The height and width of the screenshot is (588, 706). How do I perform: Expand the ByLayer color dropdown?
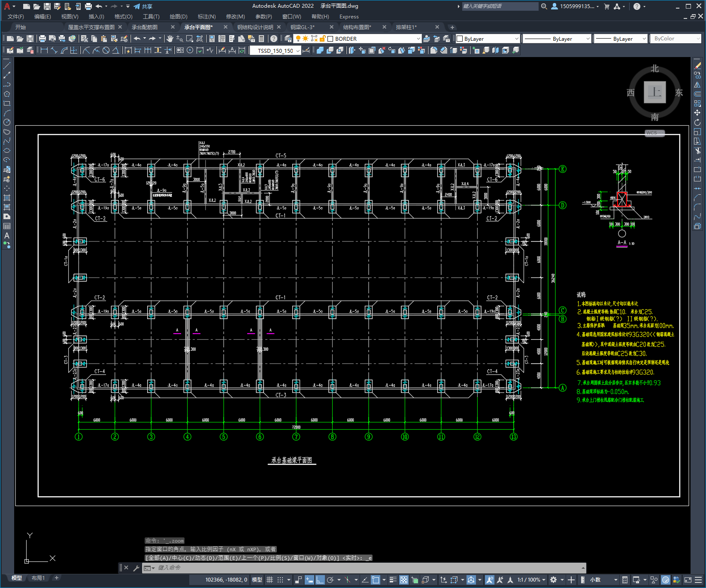[517, 39]
